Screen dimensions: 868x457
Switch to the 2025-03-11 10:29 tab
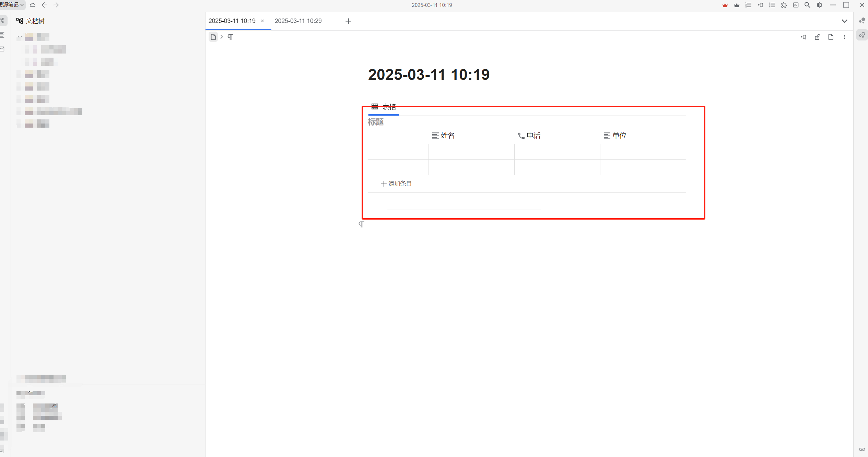(x=298, y=21)
